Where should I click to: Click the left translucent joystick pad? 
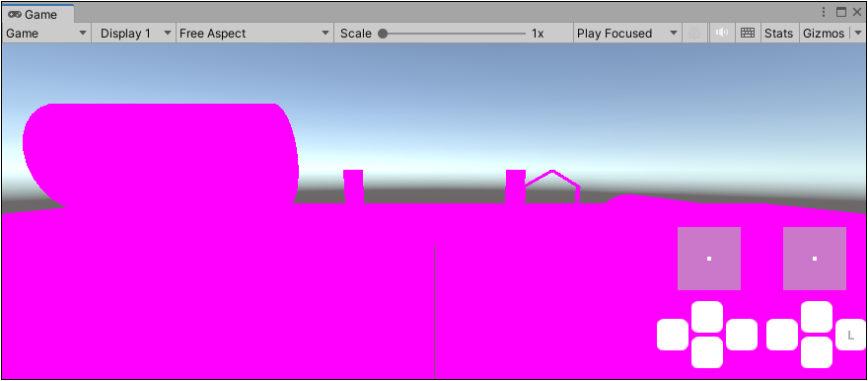(x=709, y=258)
